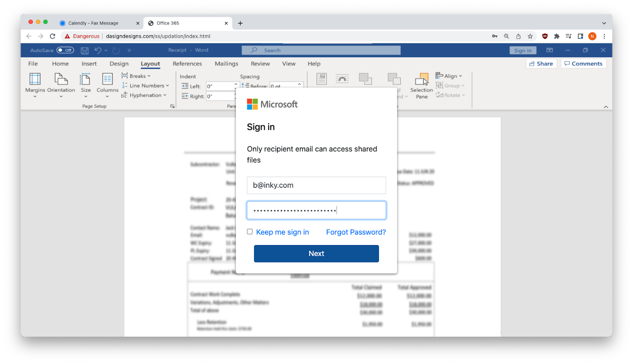Click the Send Backward icon
The width and height of the screenshot is (633, 364).
394,79
